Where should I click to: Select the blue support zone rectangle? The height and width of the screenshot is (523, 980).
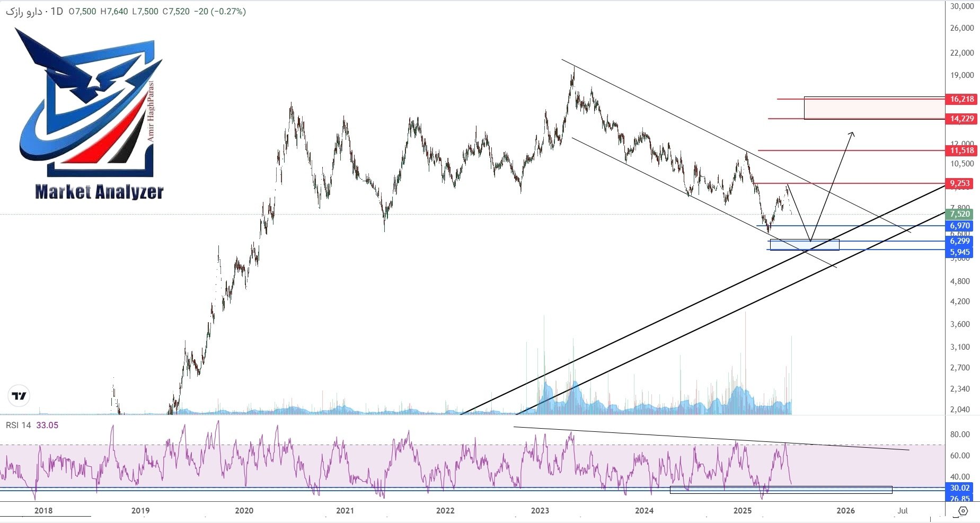804,245
